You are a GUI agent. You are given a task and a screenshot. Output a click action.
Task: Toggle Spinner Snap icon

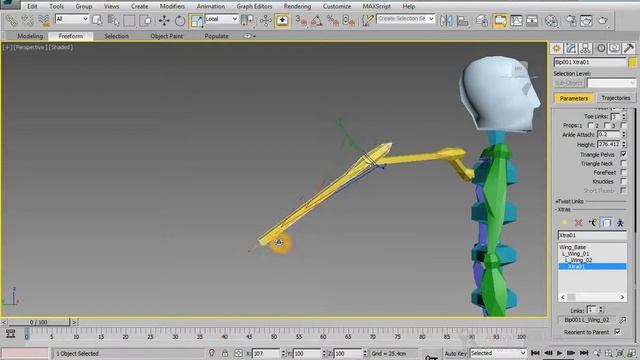click(349, 20)
